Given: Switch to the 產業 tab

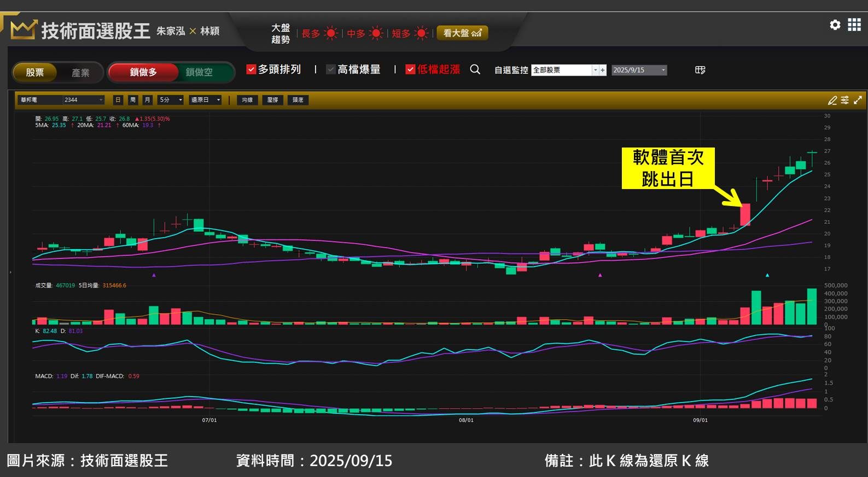Looking at the screenshot, I should pos(80,73).
